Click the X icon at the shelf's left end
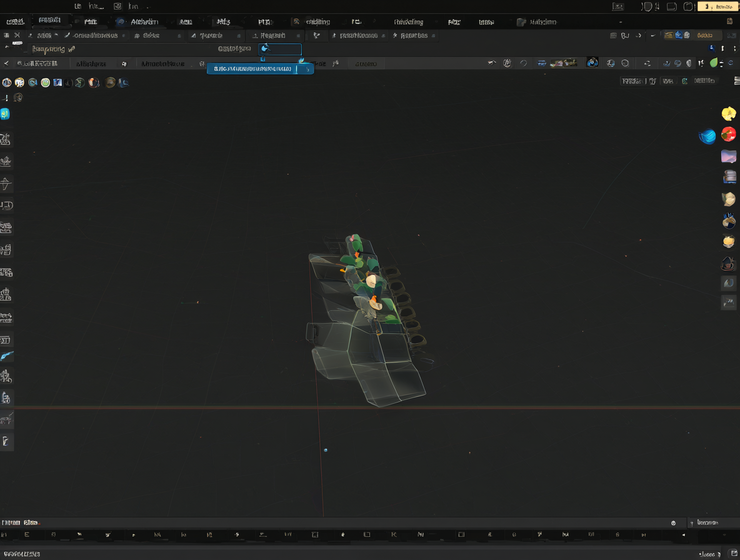 (x=17, y=36)
